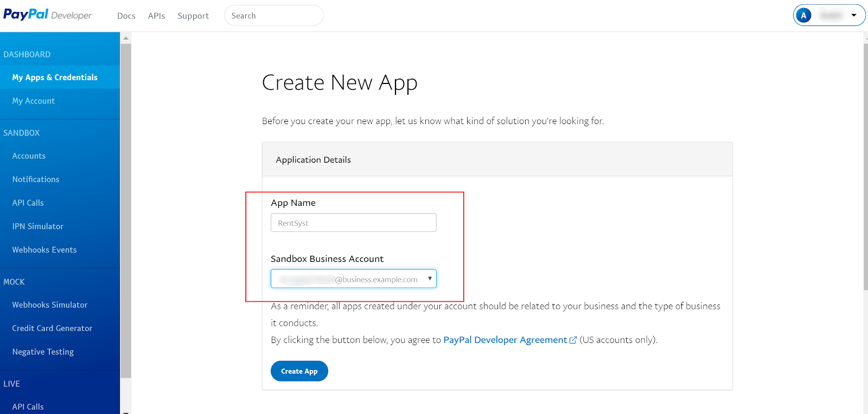Image resolution: width=868 pixels, height=414 pixels.
Task: Click the Create New App page title
Action: click(340, 83)
